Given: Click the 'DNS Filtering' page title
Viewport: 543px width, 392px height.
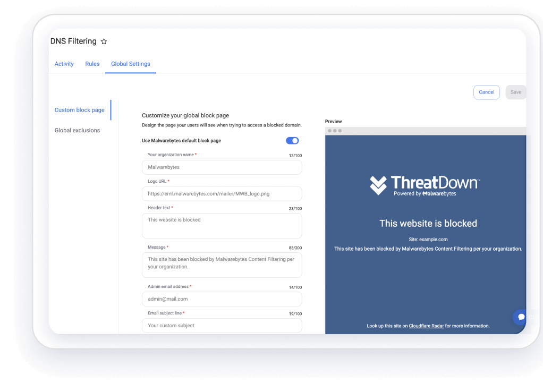Looking at the screenshot, I should [73, 41].
